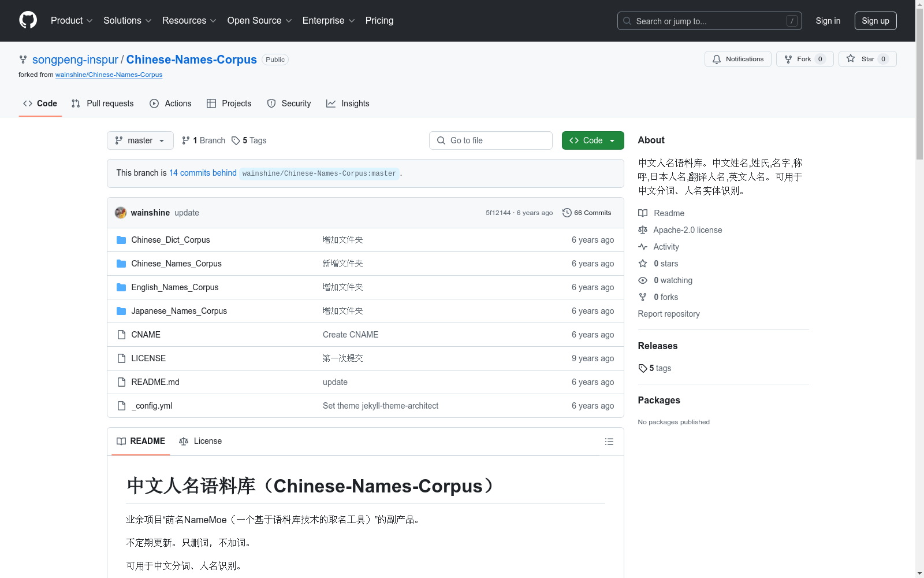Click the branch icon beside 1 Branch
The width and height of the screenshot is (924, 578).
pyautogui.click(x=186, y=140)
